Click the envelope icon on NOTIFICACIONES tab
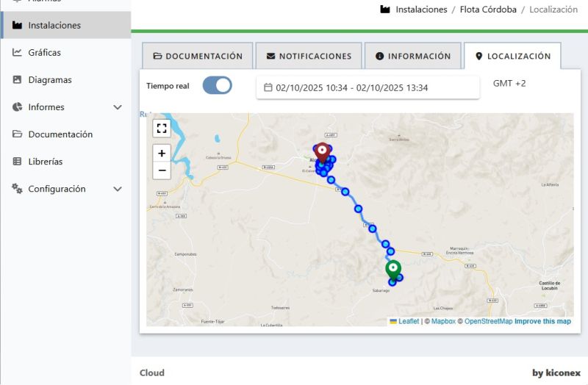The width and height of the screenshot is (588, 385). click(x=270, y=57)
